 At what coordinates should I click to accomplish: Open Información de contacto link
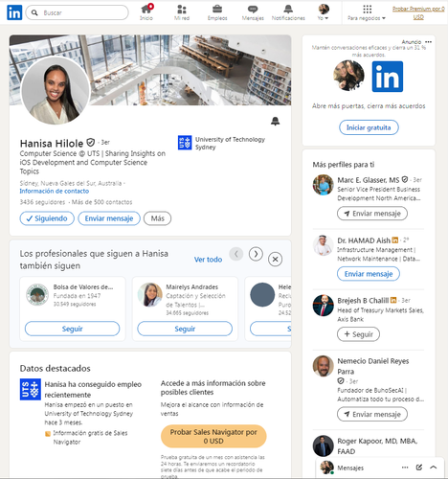tap(55, 191)
